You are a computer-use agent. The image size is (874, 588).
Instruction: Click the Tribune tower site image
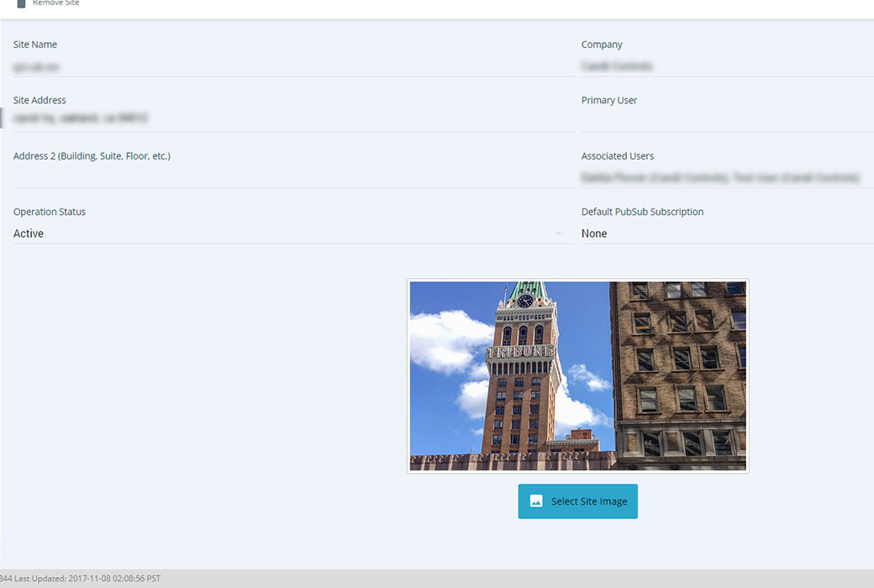[x=578, y=375]
